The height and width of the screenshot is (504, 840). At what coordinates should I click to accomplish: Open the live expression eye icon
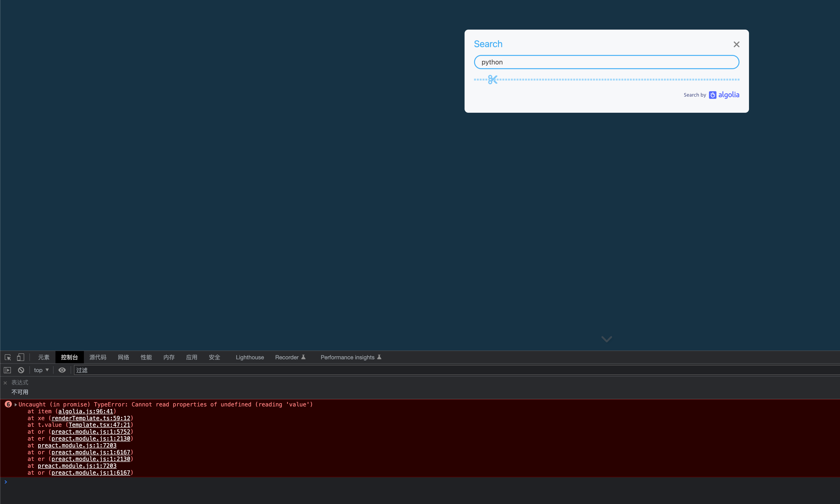61,370
